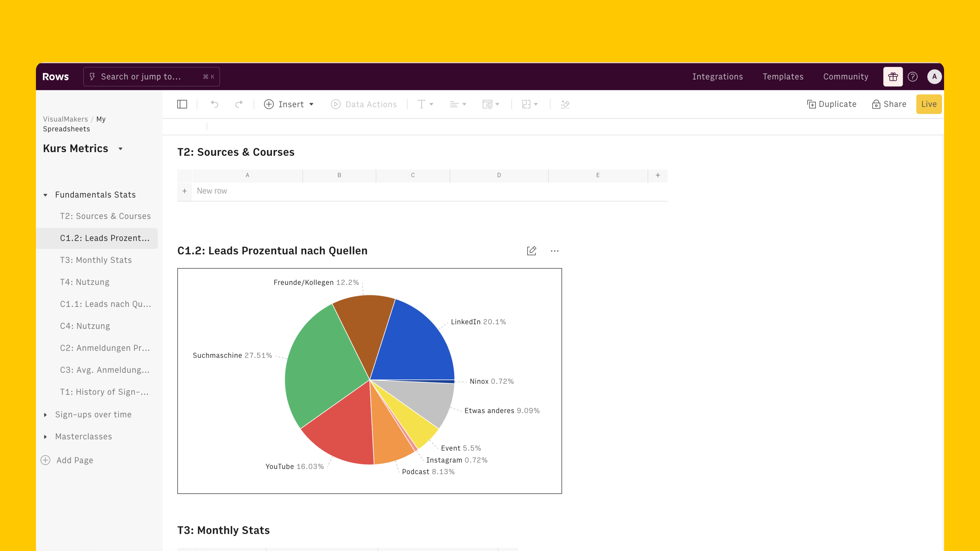Click the Search or jump to input field
This screenshot has height=551, width=980.
coord(151,76)
